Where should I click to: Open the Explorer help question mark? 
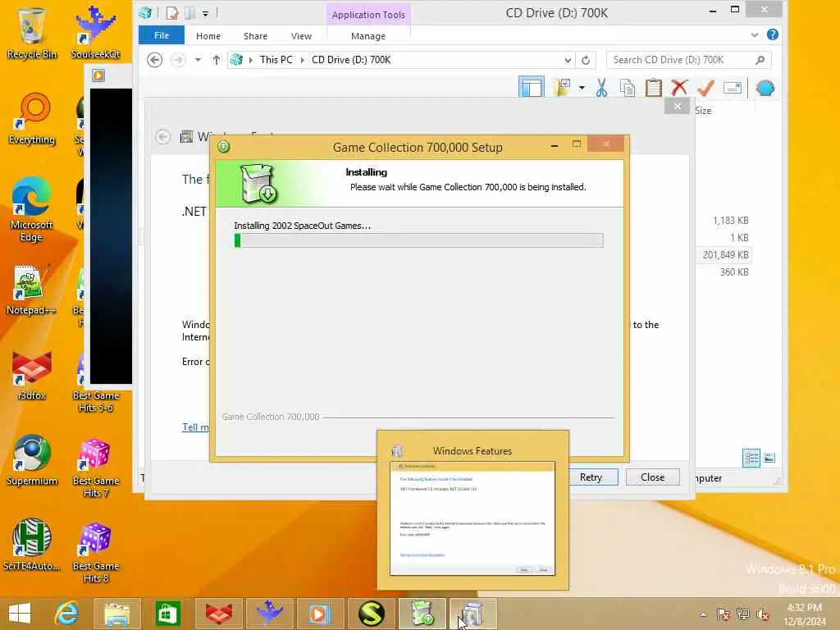(773, 34)
